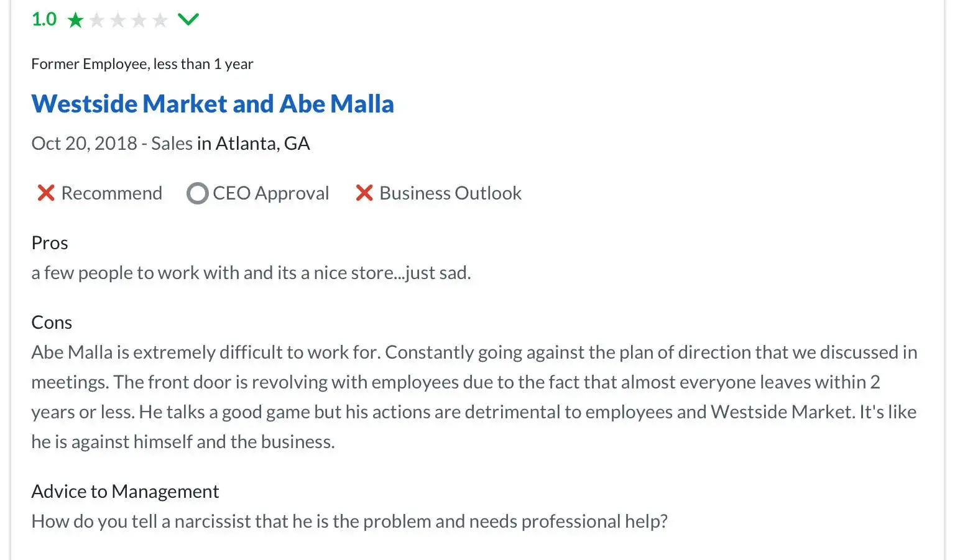Click the 'Pros' section heading

(50, 243)
